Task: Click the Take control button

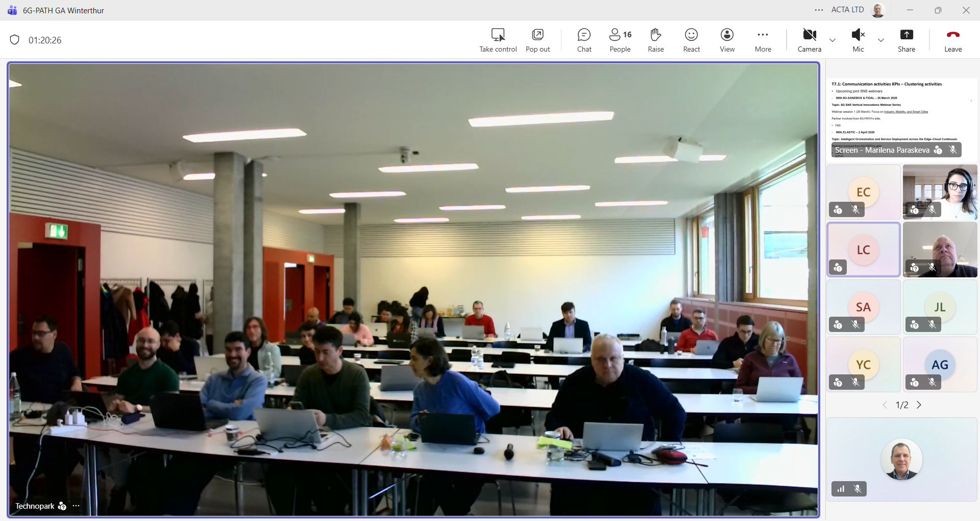Action: (x=498, y=40)
